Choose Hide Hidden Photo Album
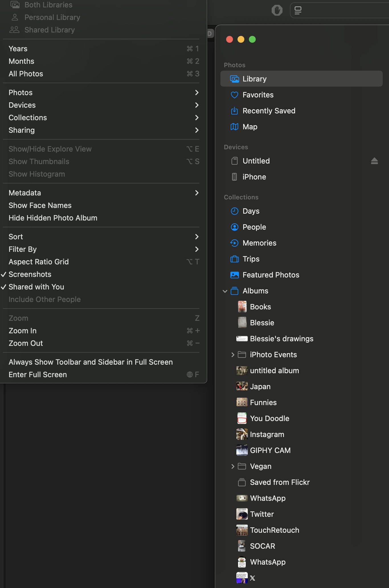 pyautogui.click(x=53, y=218)
